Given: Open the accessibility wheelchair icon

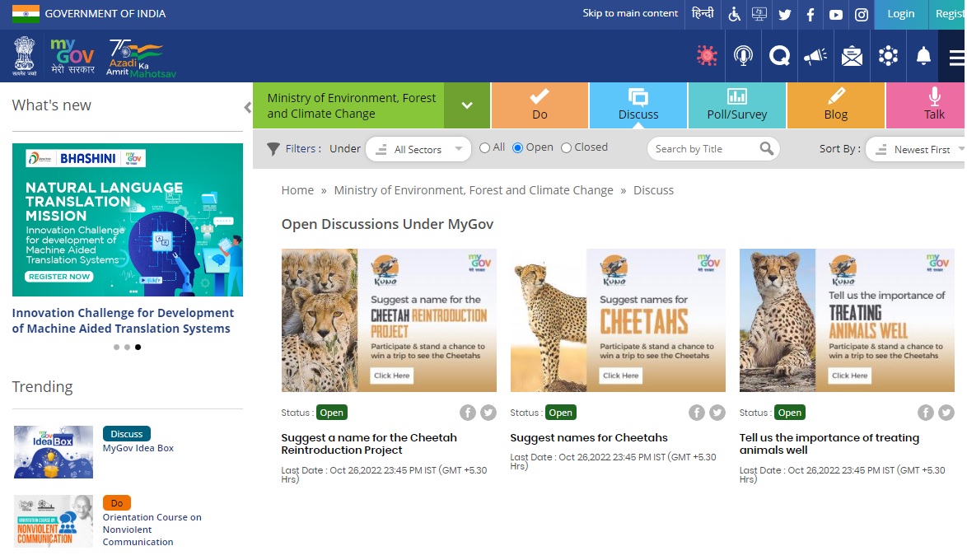Looking at the screenshot, I should tap(734, 14).
